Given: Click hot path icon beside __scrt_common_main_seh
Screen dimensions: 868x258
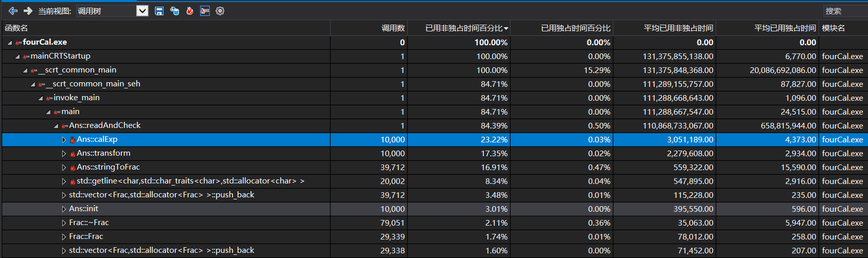Looking at the screenshot, I should [42, 84].
